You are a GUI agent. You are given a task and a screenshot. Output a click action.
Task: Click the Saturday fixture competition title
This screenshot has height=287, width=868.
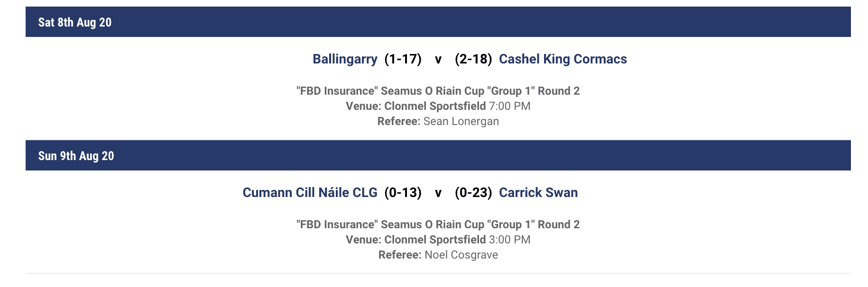click(438, 91)
